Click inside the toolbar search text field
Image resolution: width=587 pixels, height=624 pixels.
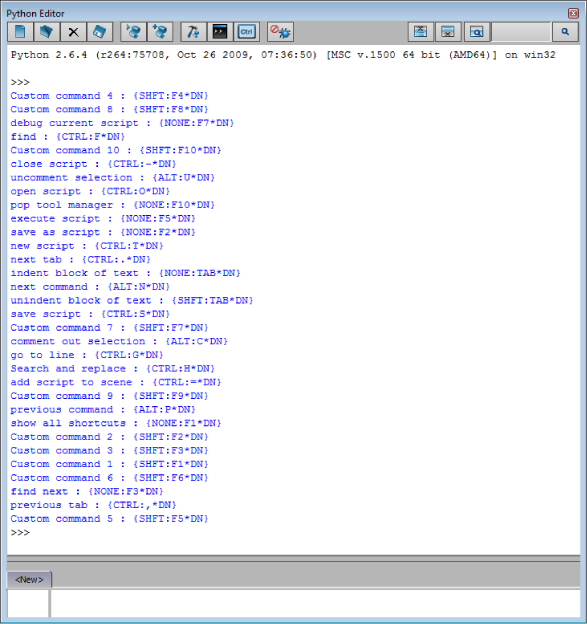click(522, 32)
